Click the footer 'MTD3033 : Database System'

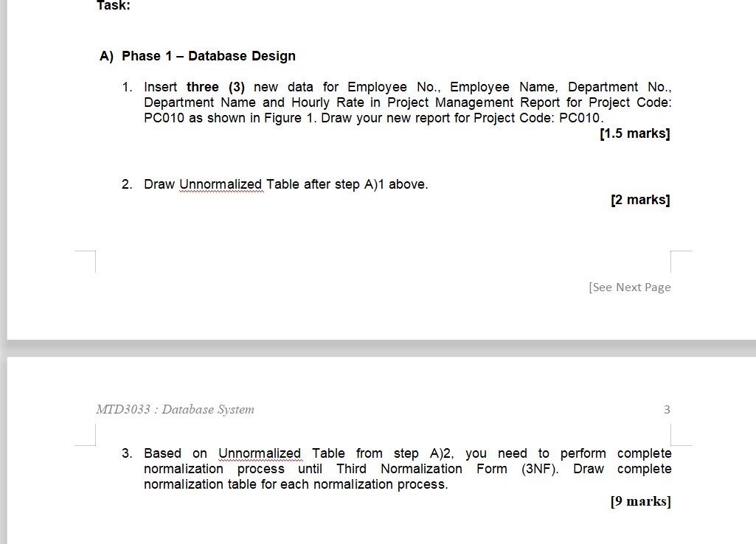[x=175, y=410]
